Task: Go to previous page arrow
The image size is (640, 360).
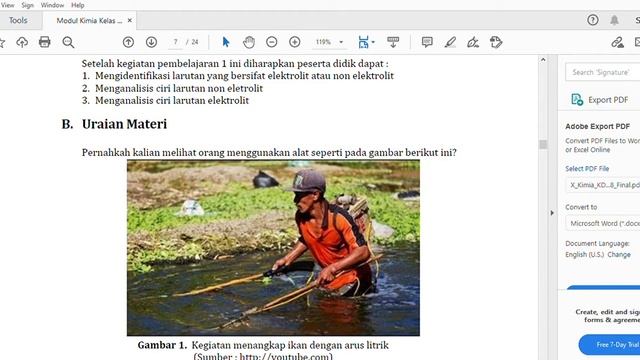Action: click(128, 42)
